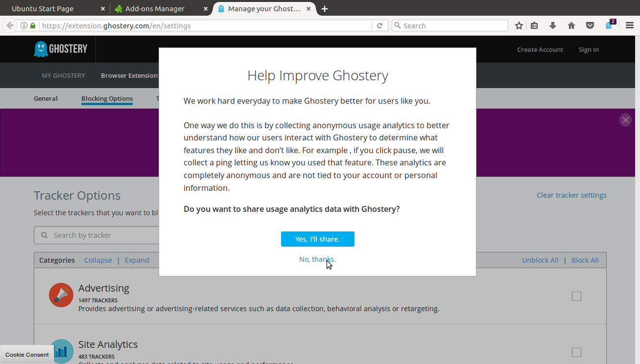Click the Ghostery logo in the header
This screenshot has height=364, width=640.
(x=60, y=49)
